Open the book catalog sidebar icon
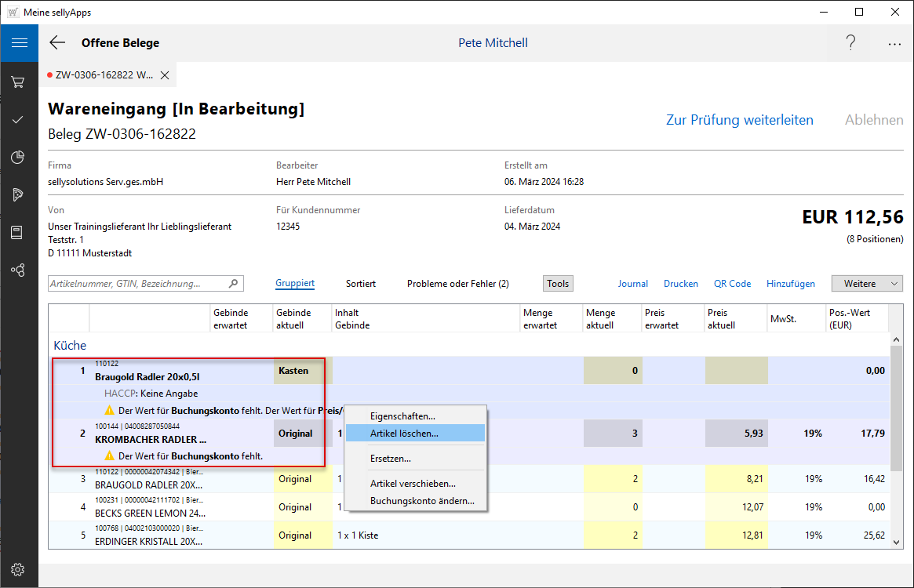Viewport: 914px width, 588px height. coord(19,233)
